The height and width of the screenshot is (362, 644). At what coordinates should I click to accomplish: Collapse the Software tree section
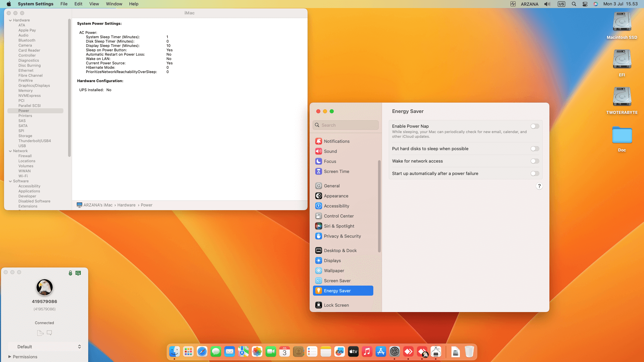[10, 181]
